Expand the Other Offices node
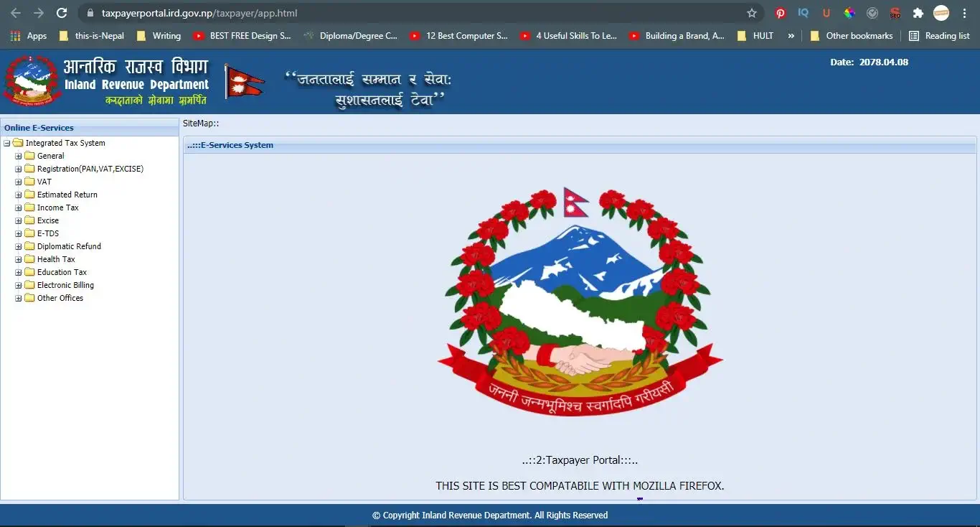This screenshot has width=980, height=527. click(x=19, y=298)
